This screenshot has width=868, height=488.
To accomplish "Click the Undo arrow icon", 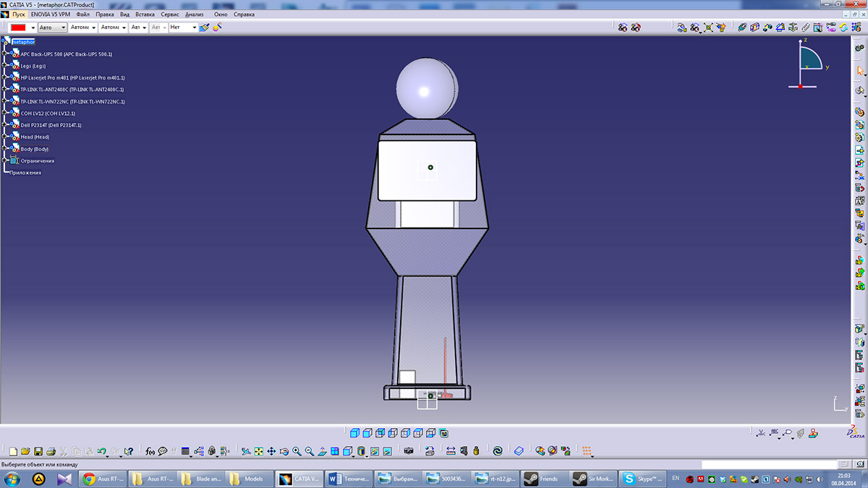I will 101,451.
